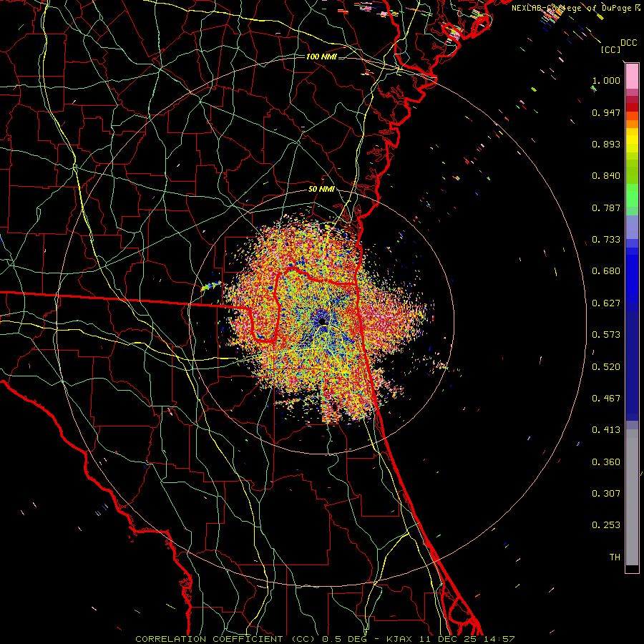Click the 0.947 scale value
This screenshot has height=644, width=644.
click(606, 112)
